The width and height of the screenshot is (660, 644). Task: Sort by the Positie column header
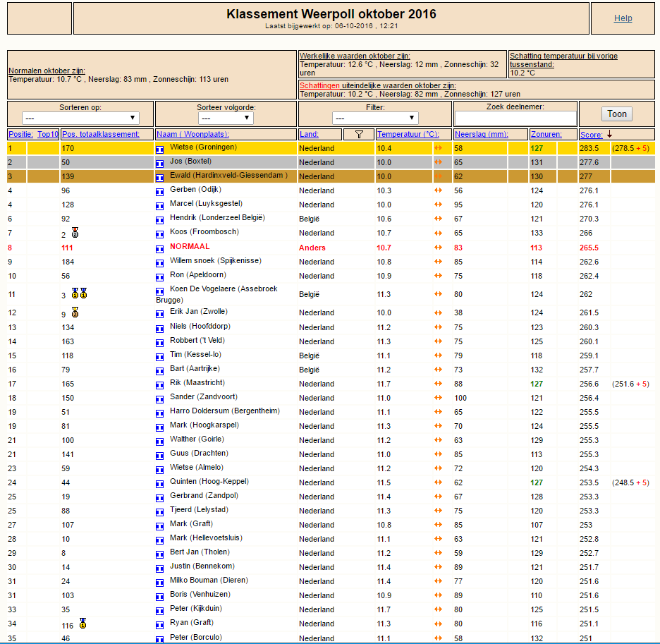[20, 134]
